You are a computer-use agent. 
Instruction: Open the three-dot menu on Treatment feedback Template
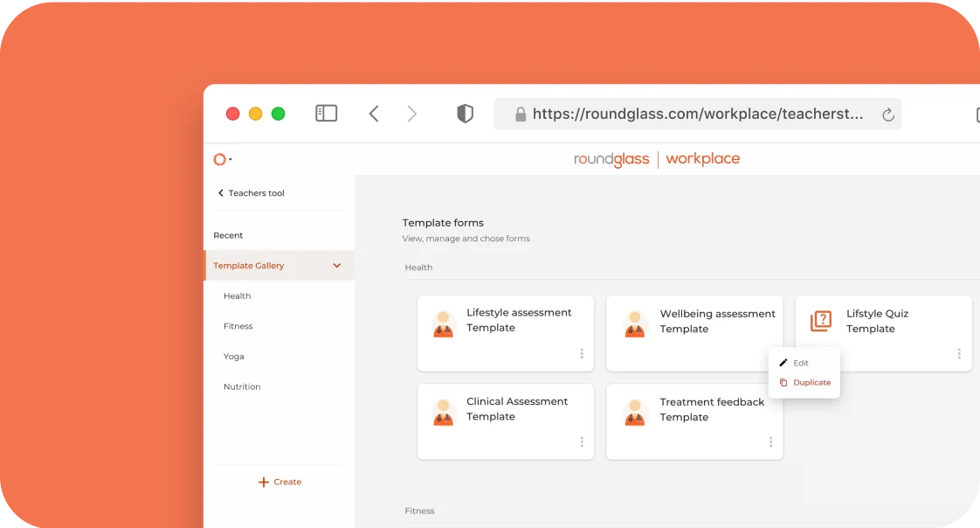pos(770,442)
